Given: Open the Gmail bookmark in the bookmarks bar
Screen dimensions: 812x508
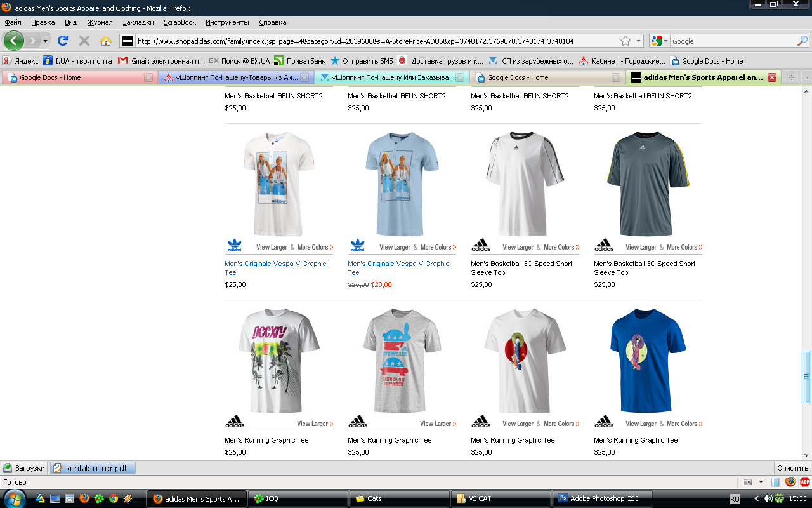Looking at the screenshot, I should [x=162, y=61].
